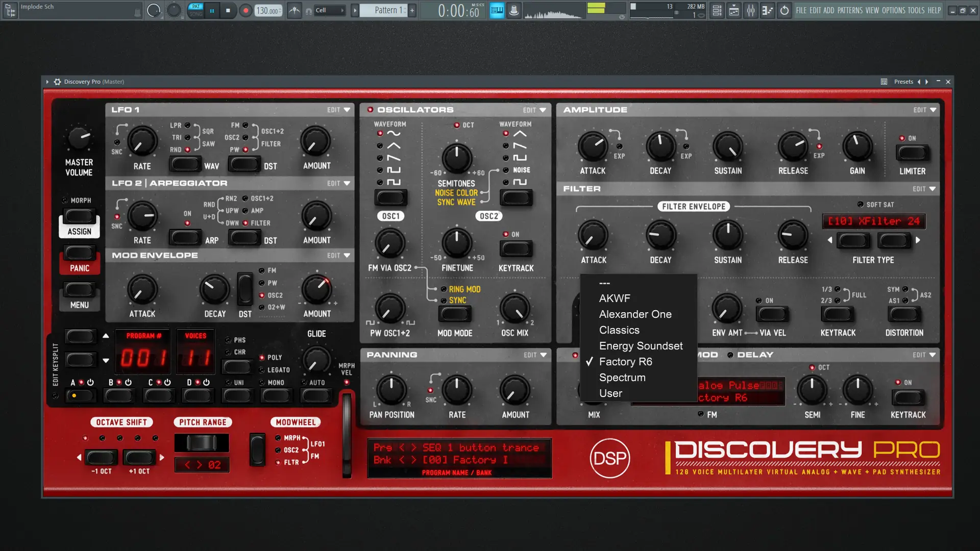Click the preset list icon next to Presets
The height and width of the screenshot is (551, 980).
pyautogui.click(x=883, y=82)
